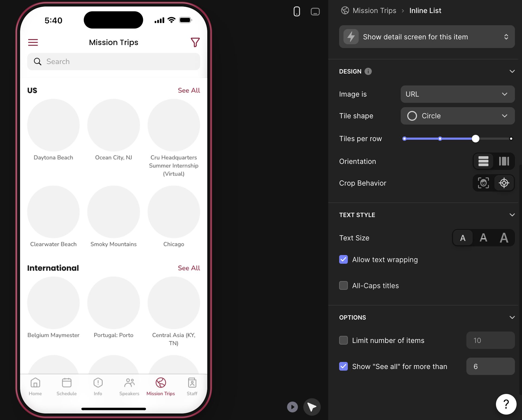Enable All-Caps titles checkbox
This screenshot has height=420, width=522.
pyautogui.click(x=343, y=285)
